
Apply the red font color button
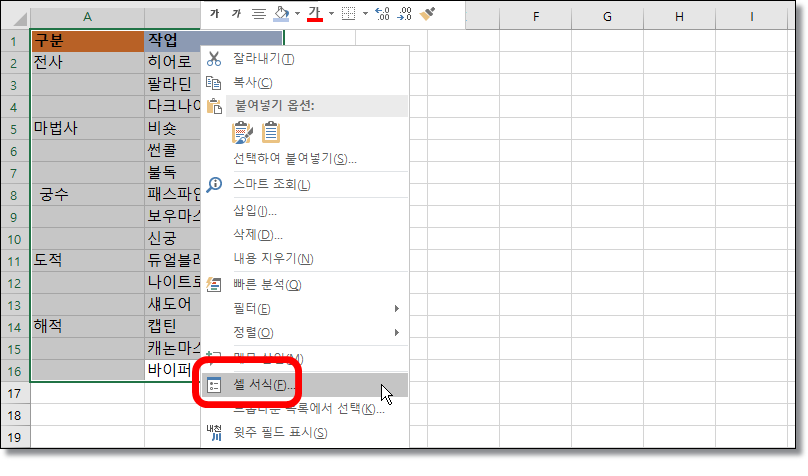315,14
